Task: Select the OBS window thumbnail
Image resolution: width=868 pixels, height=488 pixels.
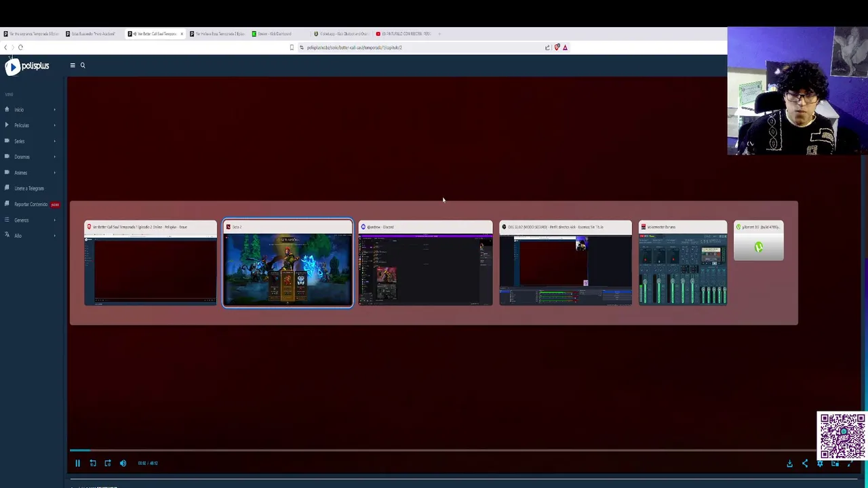Action: coord(566,263)
